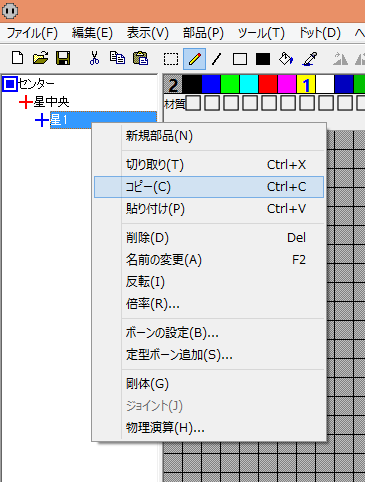Viewport: 365px width, 482px height.
Task: Open 物理演算(H)... from the context menu
Action: click(209, 428)
